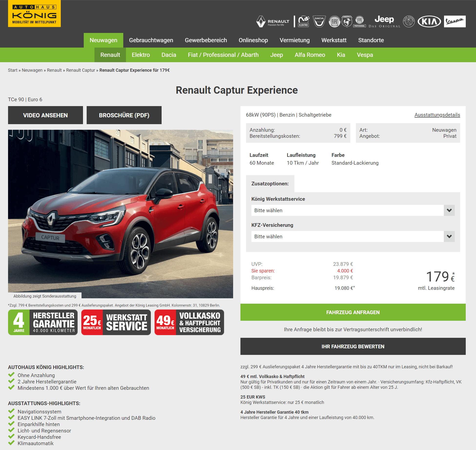The height and width of the screenshot is (450, 476).
Task: Click the 49€ Vollkasko Versicherung badge
Action: pyautogui.click(x=189, y=322)
